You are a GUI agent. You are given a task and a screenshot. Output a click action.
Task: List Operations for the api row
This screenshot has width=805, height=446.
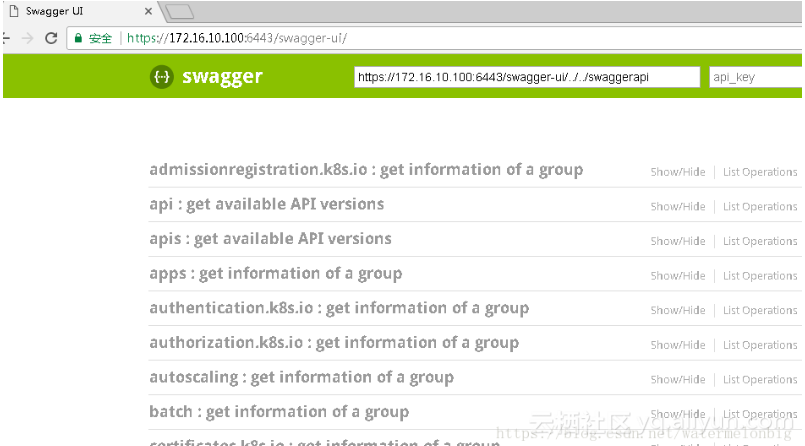tap(760, 206)
